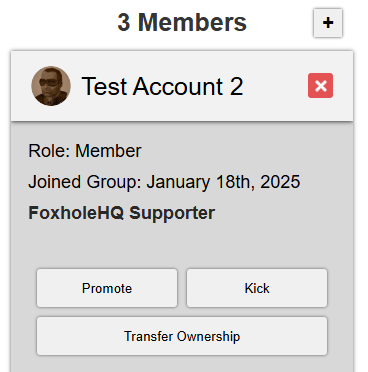Click the sunglasses profile photo
The width and height of the screenshot is (368, 372).
coord(51,86)
